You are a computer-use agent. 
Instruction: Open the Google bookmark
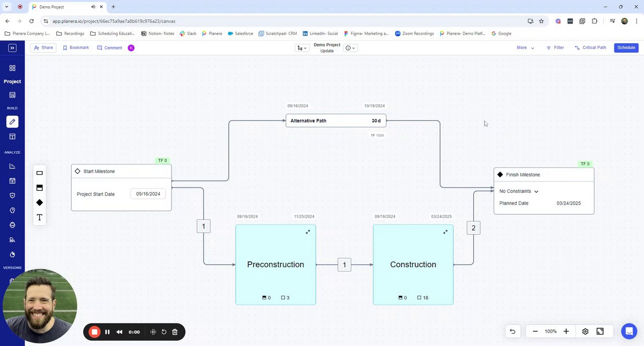501,34
